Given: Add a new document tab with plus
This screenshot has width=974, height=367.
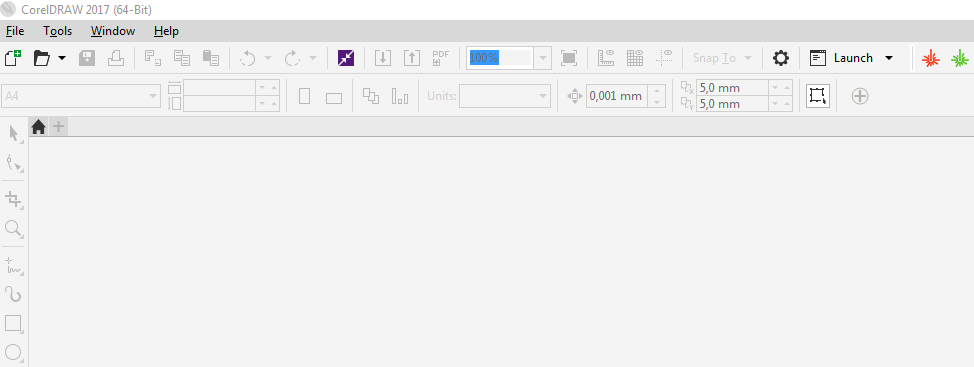Looking at the screenshot, I should click(58, 127).
